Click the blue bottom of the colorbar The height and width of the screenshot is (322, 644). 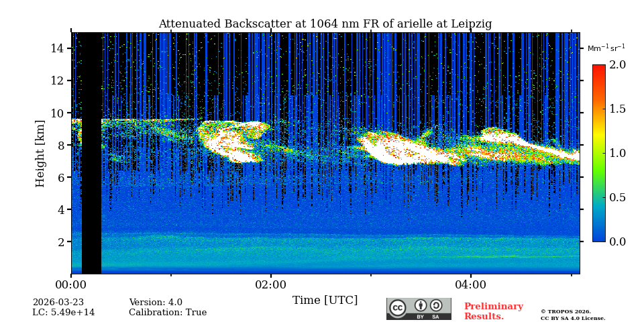pos(598,236)
